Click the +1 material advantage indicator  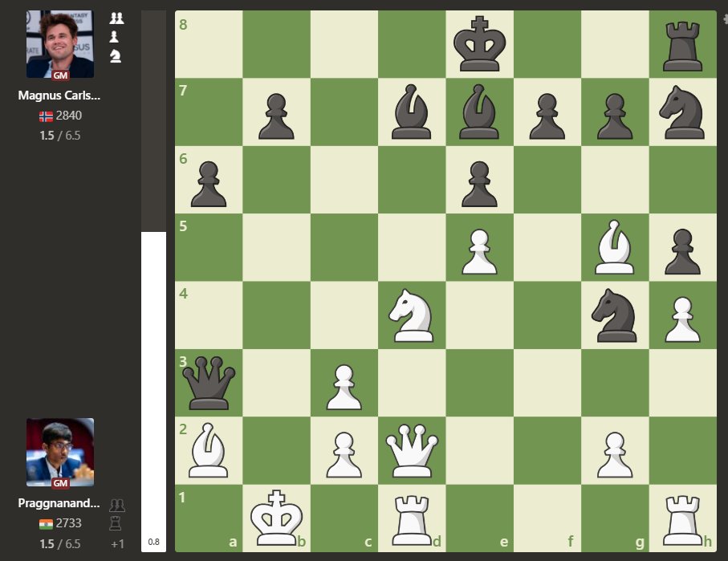117,544
